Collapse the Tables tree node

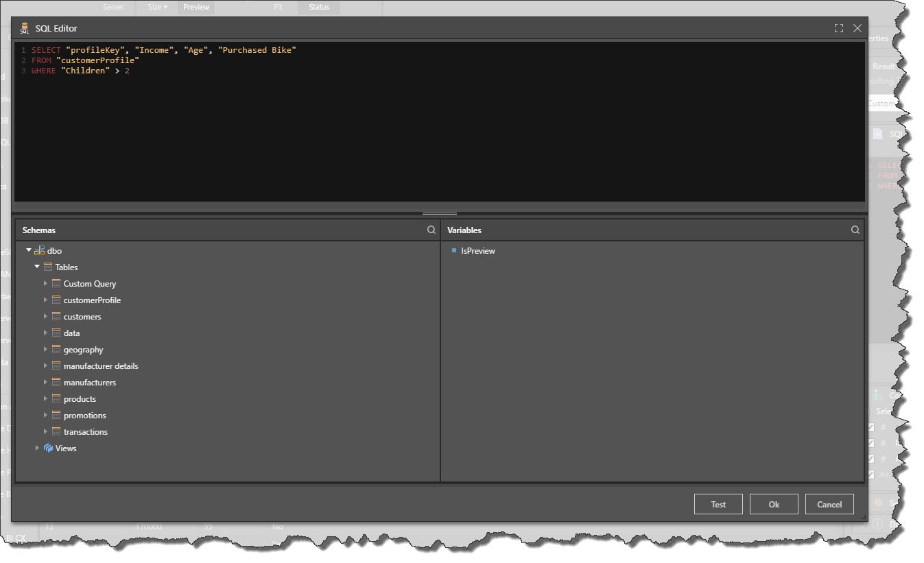click(x=37, y=267)
